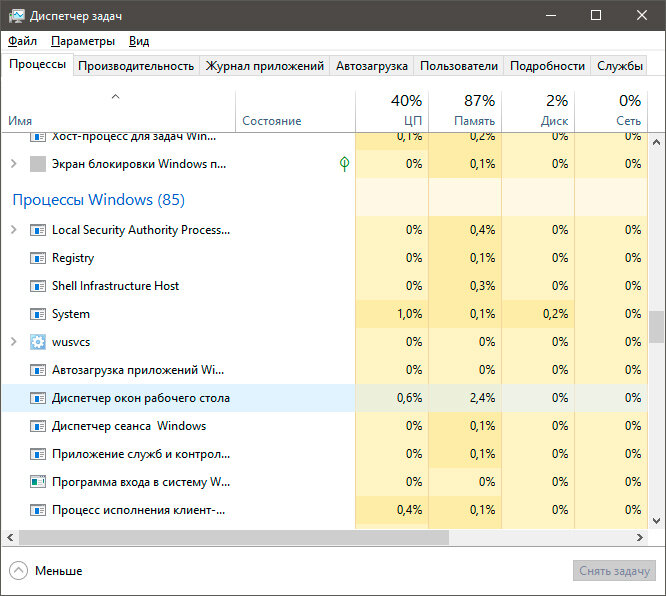Sort by the Сеть column header
This screenshot has width=666, height=596.
pos(611,111)
